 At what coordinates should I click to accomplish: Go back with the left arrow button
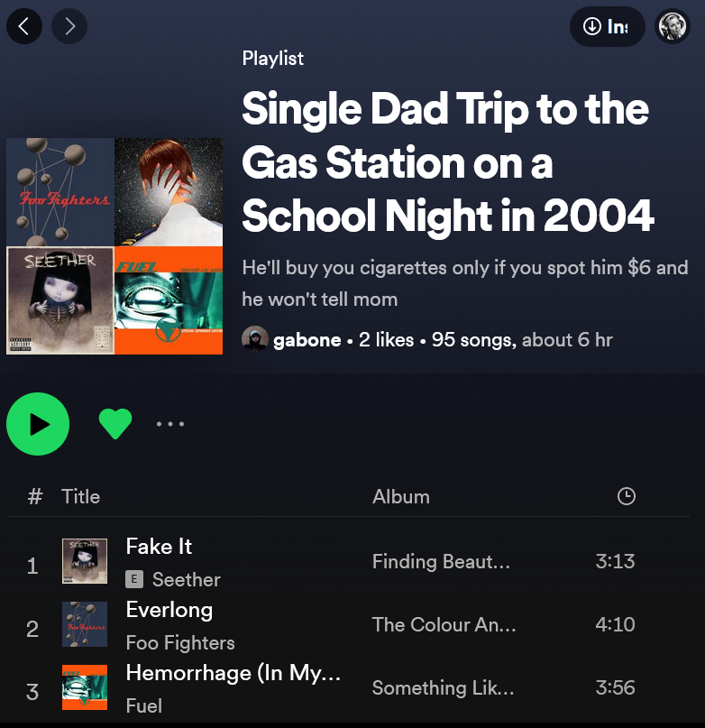[x=24, y=26]
